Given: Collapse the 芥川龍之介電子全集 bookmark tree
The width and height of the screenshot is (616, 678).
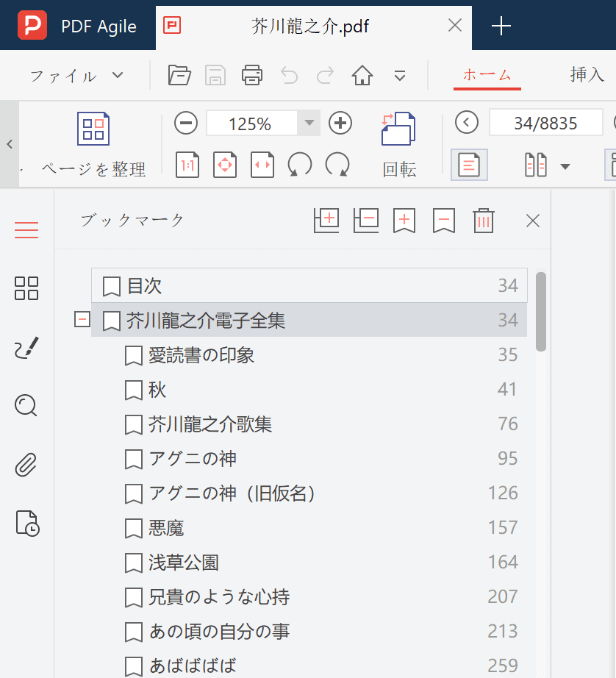Looking at the screenshot, I should tap(82, 319).
